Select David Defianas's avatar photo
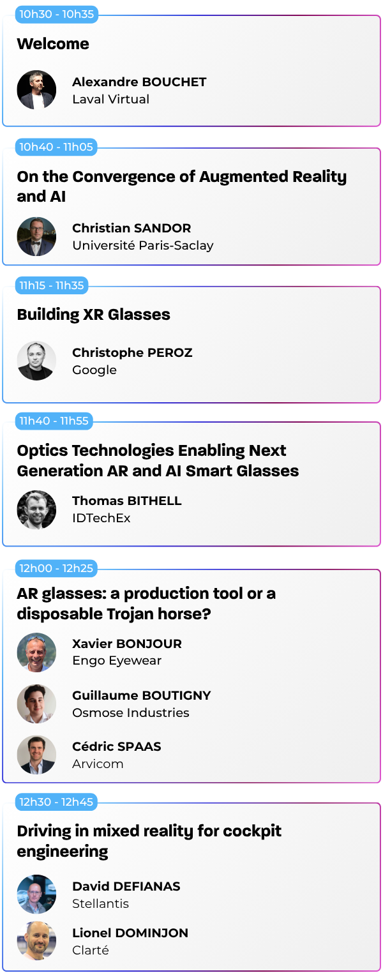The height and width of the screenshot is (980, 383). [36, 894]
